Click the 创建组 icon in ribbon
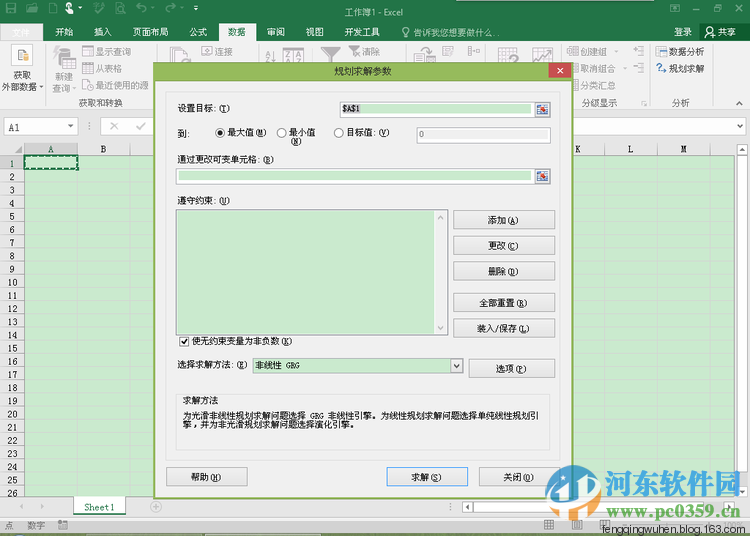Viewport: 750px width, 536px height. point(573,51)
